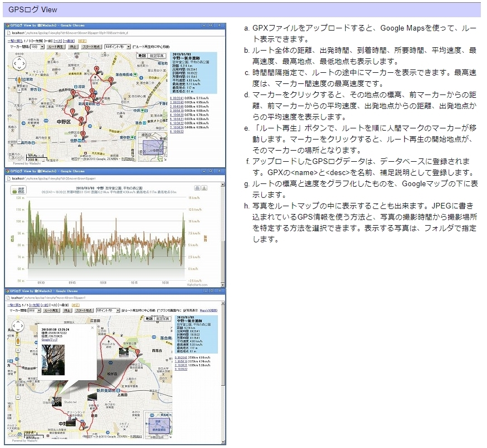Open マーカー間隔 10分 dropdown in top window

37,47
